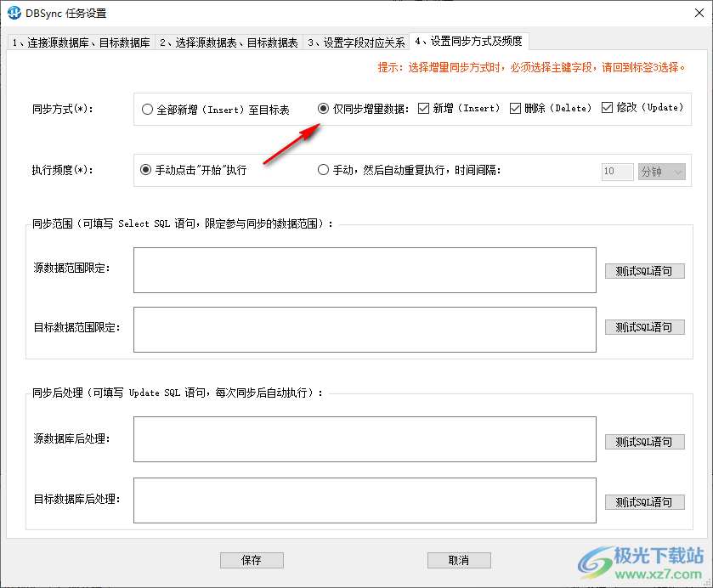Focus the 目标数据库后处理 text area
Image resolution: width=713 pixels, height=588 pixels.
coord(365,500)
